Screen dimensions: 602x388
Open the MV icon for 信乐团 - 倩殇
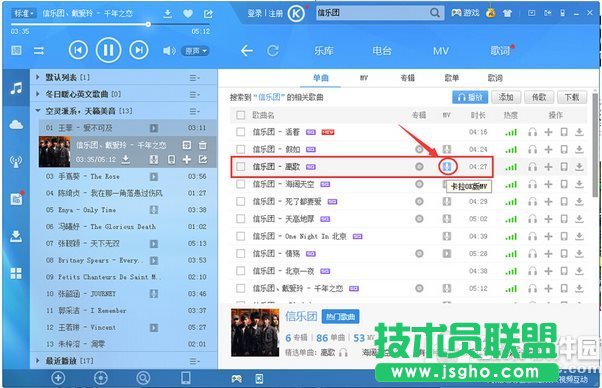click(x=447, y=254)
